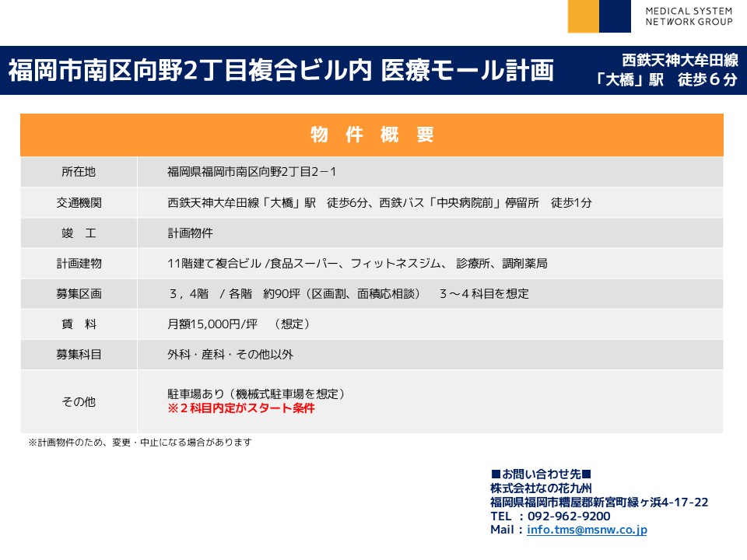Click the info.tms@msnw.co.jp email link
Viewport: 747px width, 560px height.
[587, 530]
